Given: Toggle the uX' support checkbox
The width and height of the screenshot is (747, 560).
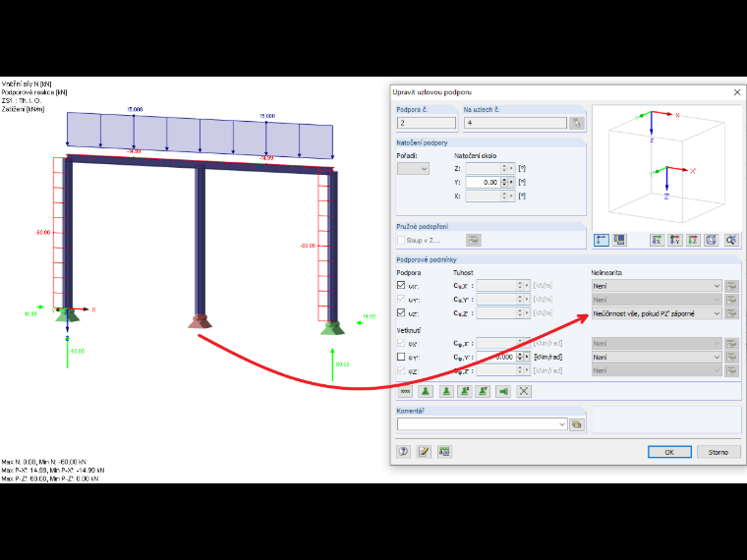Looking at the screenshot, I should (x=401, y=285).
